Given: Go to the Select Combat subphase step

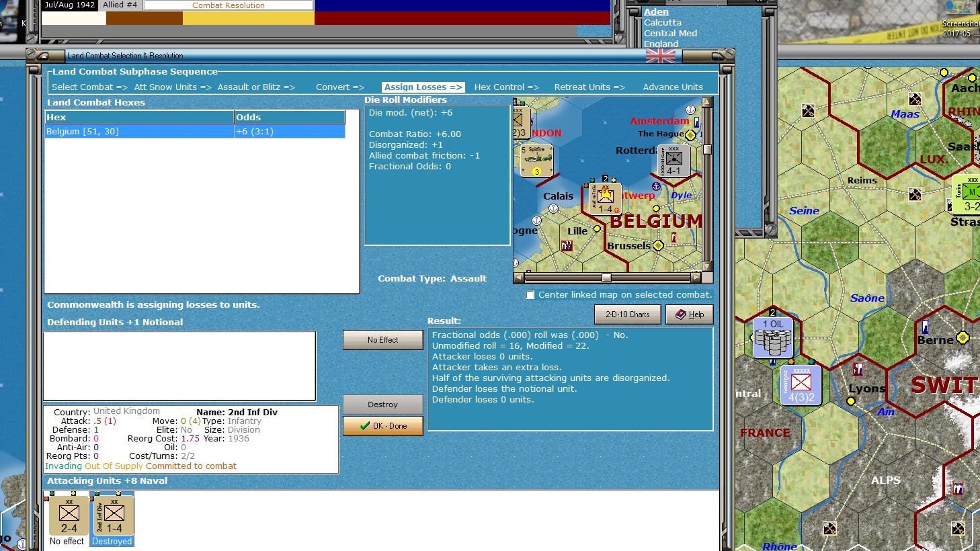Looking at the screenshot, I should (x=89, y=87).
